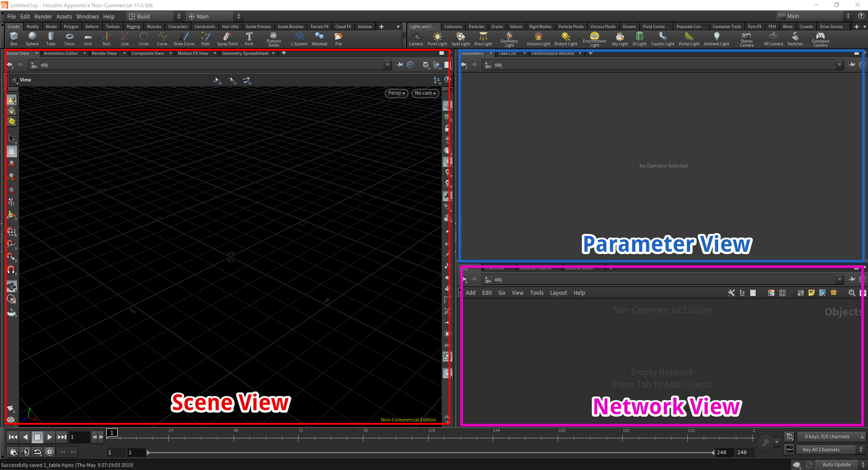This screenshot has height=470, width=868.
Task: Switch to the Geometry Spreadsheet tab
Action: point(246,53)
